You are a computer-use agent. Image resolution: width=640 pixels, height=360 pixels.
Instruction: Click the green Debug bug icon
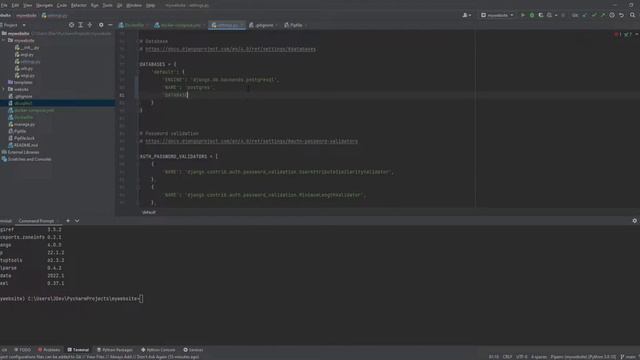coord(532,15)
